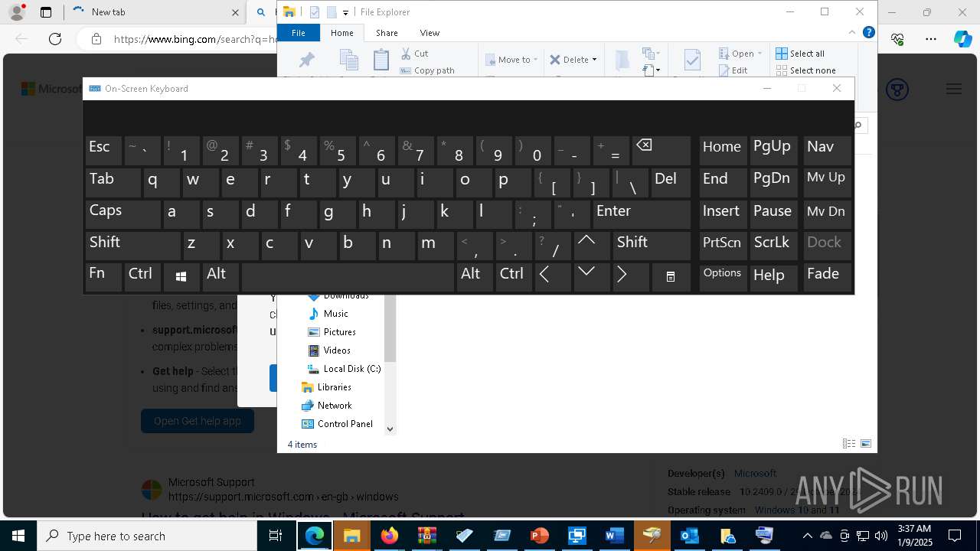Toggle left Shift key on keyboard
This screenshot has width=980, height=551.
pyautogui.click(x=132, y=246)
